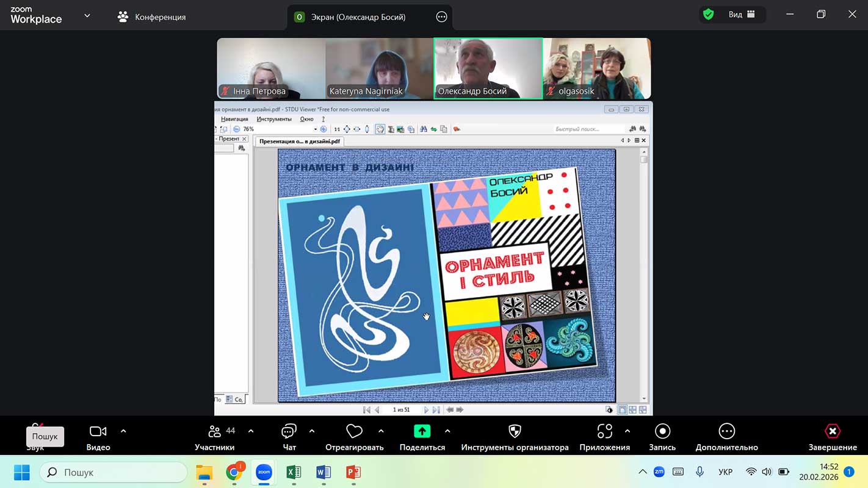This screenshot has height=488, width=868.
Task: Select Олександр Босий video thumbnail
Action: click(x=488, y=68)
